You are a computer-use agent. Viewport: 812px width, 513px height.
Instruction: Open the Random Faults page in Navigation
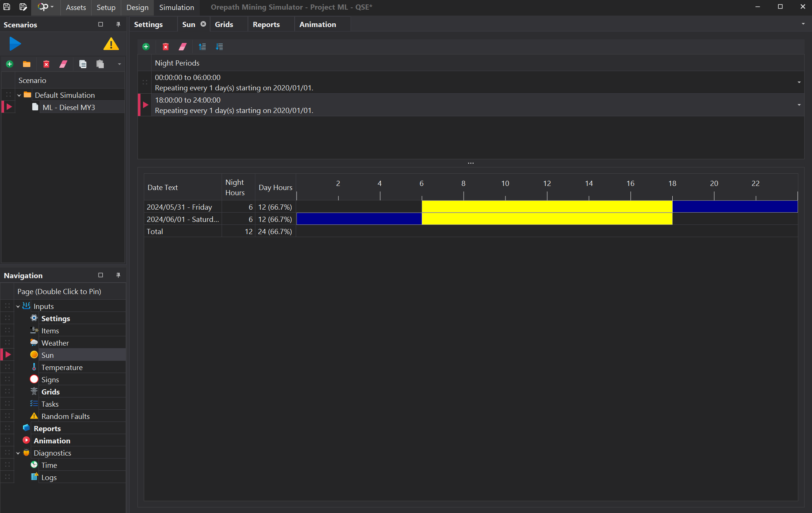click(x=65, y=416)
